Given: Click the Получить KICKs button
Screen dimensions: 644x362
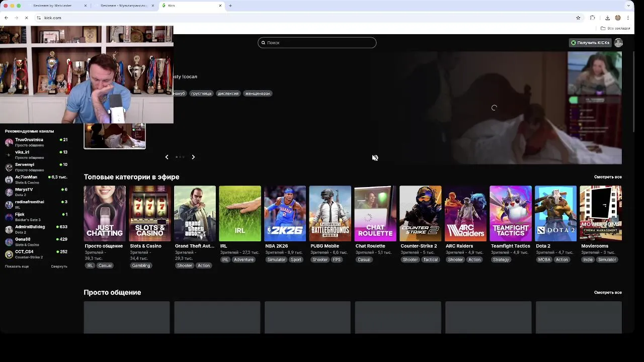Looking at the screenshot, I should (x=590, y=43).
